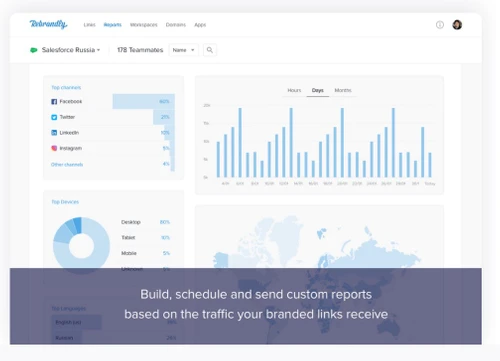Go to Workspaces in the top navigation
500x361 pixels.
[x=144, y=25]
